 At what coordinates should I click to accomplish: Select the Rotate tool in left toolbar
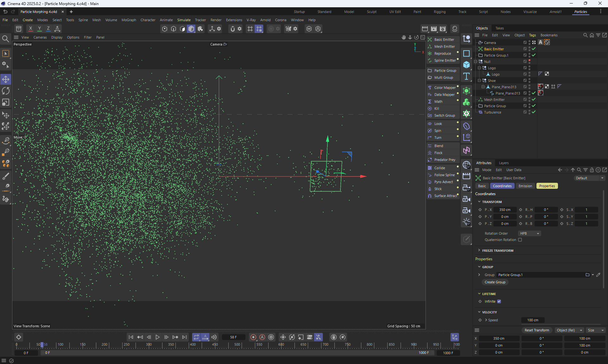(x=6, y=91)
